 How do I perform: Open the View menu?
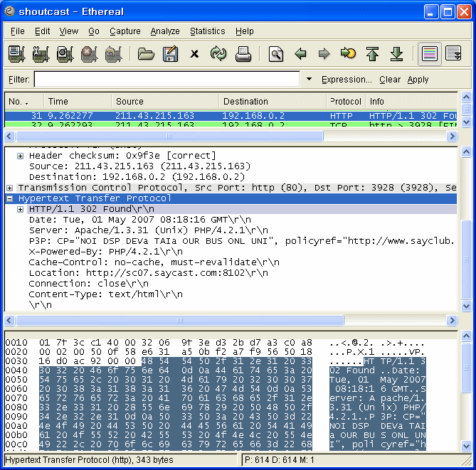coord(68,31)
